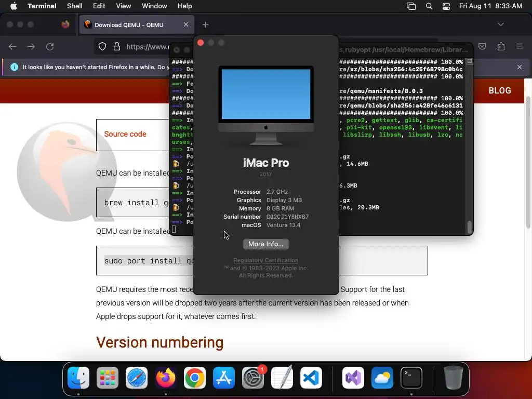
Task: Open the Firefox list all tabs dropdown
Action: pos(500,24)
